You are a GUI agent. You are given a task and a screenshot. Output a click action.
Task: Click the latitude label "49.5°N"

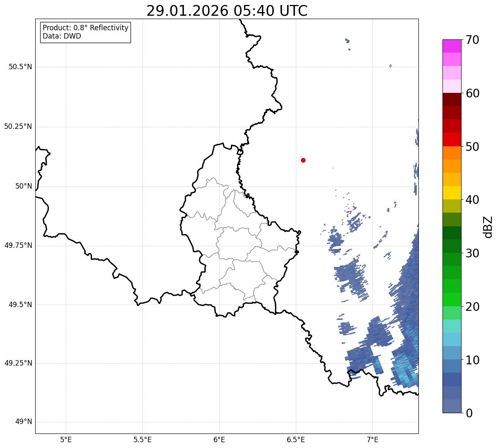coord(20,305)
